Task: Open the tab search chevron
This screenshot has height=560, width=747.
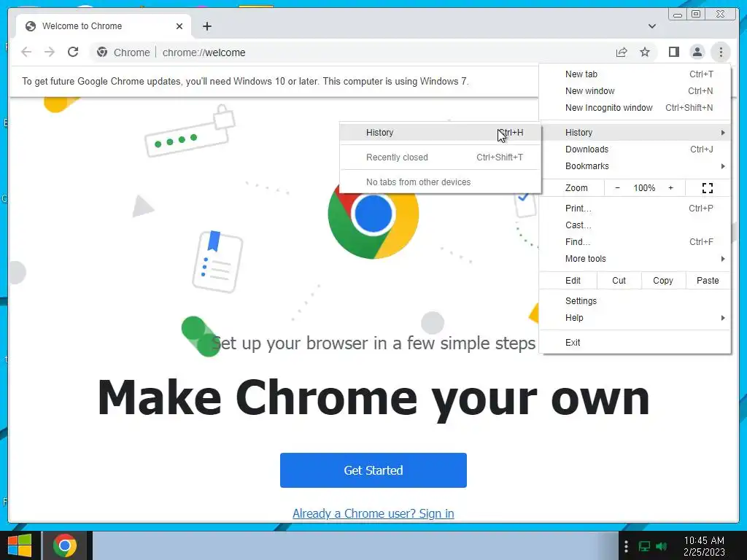Action: [x=652, y=26]
